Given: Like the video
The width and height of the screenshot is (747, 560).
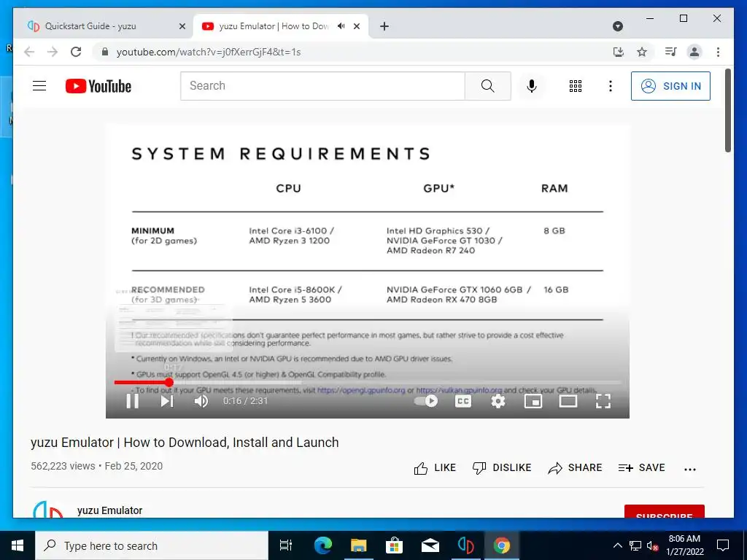Looking at the screenshot, I should (x=435, y=468).
